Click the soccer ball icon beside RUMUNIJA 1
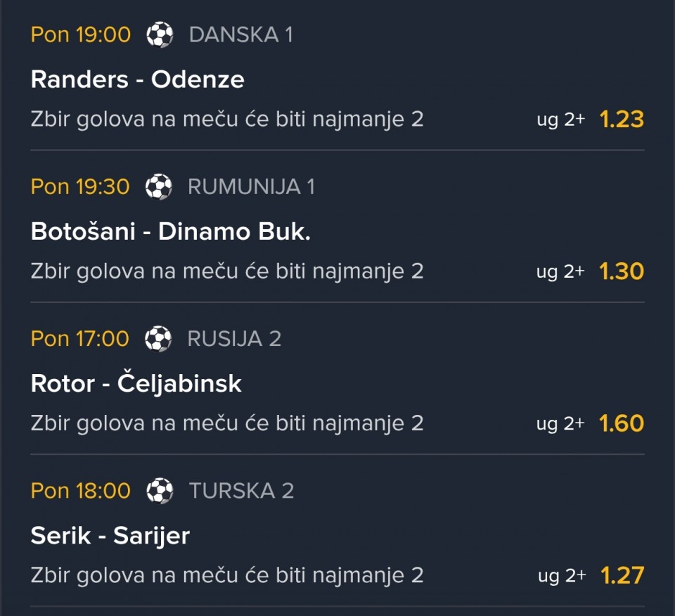The width and height of the screenshot is (675, 616). pos(158,186)
